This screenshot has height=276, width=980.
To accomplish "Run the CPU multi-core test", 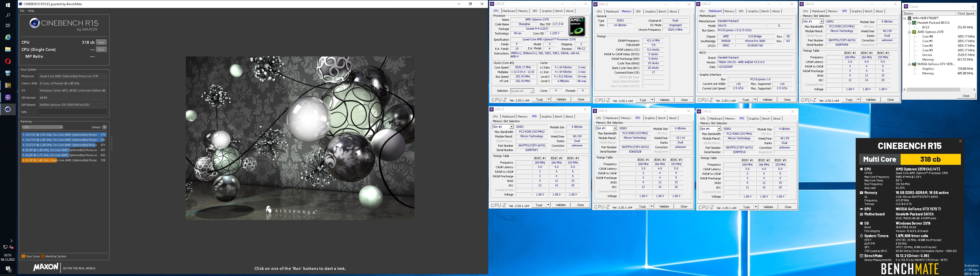I will point(101,42).
